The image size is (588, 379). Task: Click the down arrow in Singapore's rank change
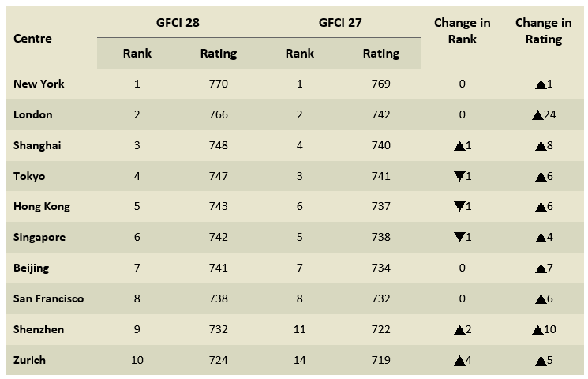459,238
